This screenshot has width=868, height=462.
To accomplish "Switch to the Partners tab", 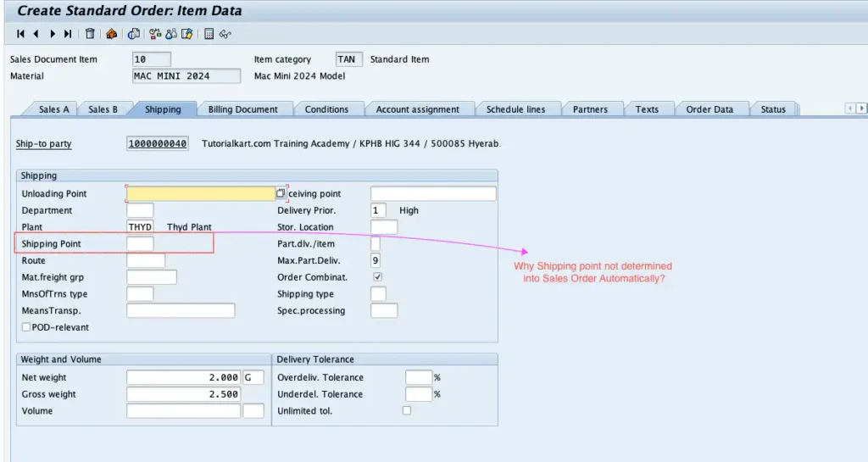I will 590,109.
